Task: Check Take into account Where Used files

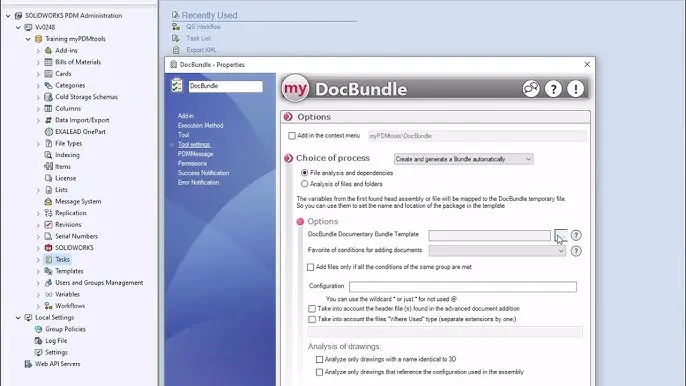Action: (x=312, y=319)
